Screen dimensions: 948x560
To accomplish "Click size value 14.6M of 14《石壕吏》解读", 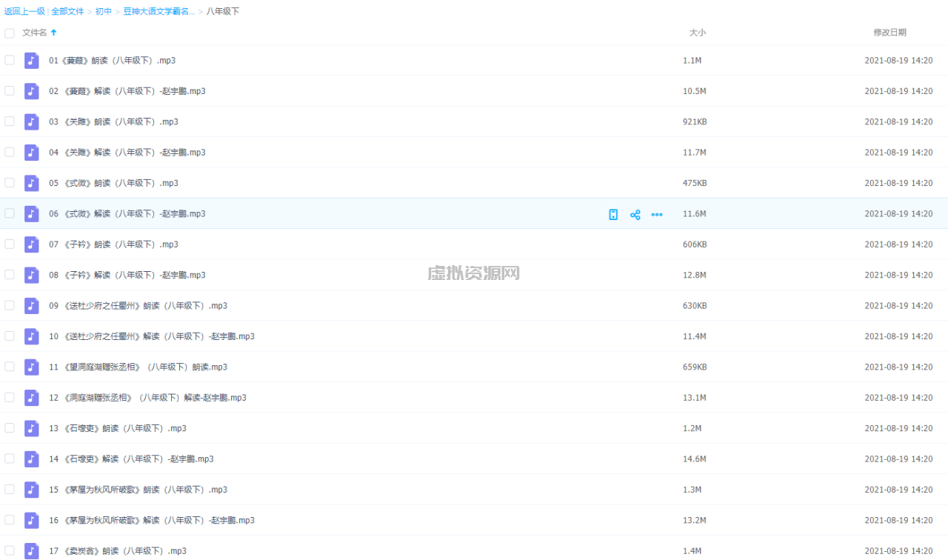I will click(x=695, y=459).
